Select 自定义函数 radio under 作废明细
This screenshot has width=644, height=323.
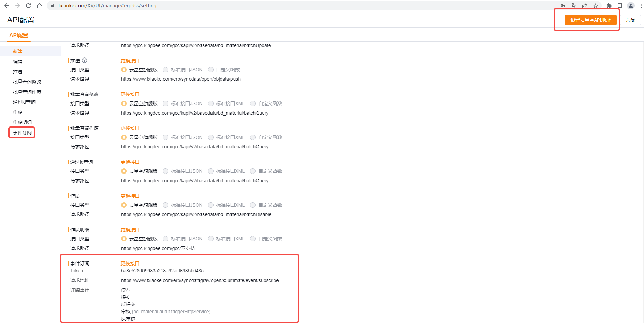(253, 239)
